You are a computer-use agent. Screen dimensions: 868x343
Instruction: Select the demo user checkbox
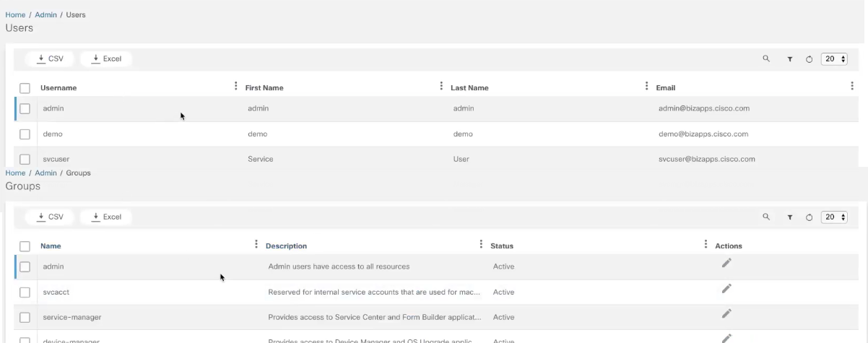25,134
